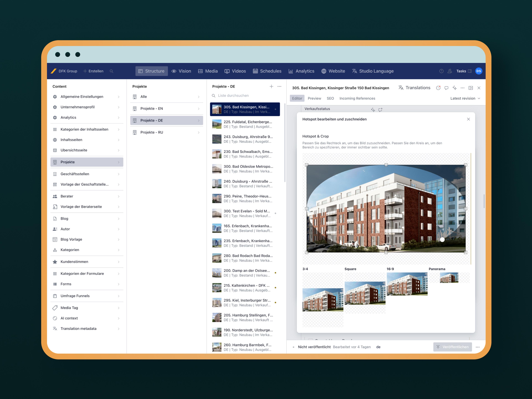This screenshot has height=399, width=532.
Task: Close the Hotspot bearbeiten dialog
Action: tap(468, 119)
